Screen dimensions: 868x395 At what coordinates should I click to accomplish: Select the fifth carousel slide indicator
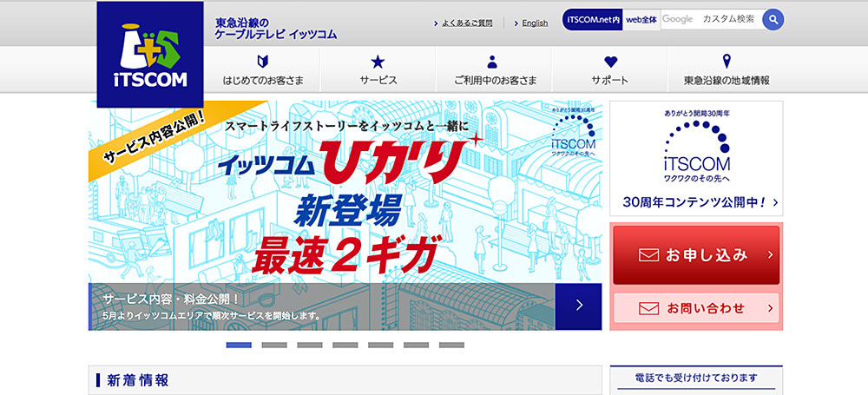[x=380, y=346]
